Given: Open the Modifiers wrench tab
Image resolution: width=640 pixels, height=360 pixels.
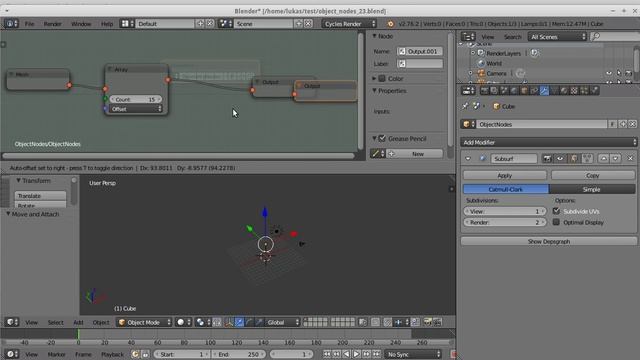Looking at the screenshot, I should click(x=544, y=91).
